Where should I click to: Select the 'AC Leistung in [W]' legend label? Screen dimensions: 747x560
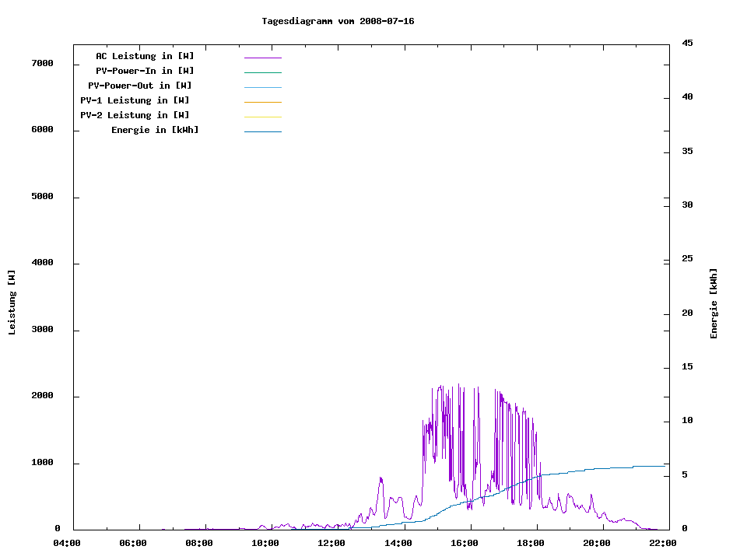pos(145,56)
